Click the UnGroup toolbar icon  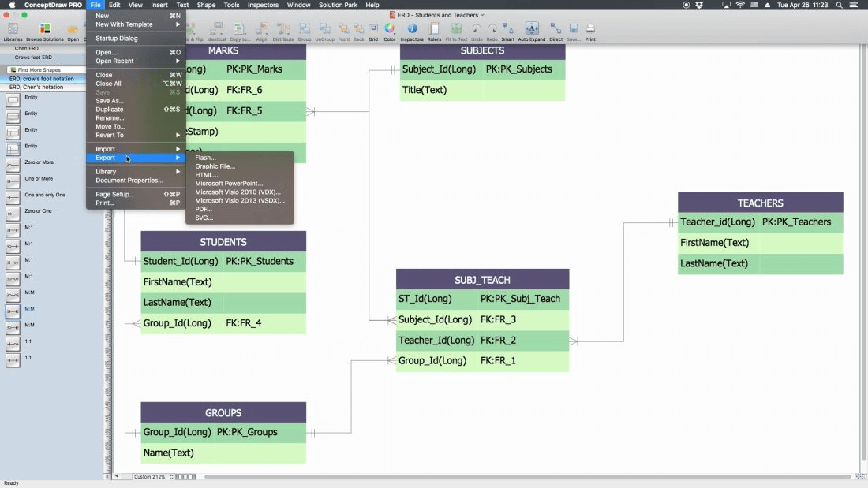[324, 32]
